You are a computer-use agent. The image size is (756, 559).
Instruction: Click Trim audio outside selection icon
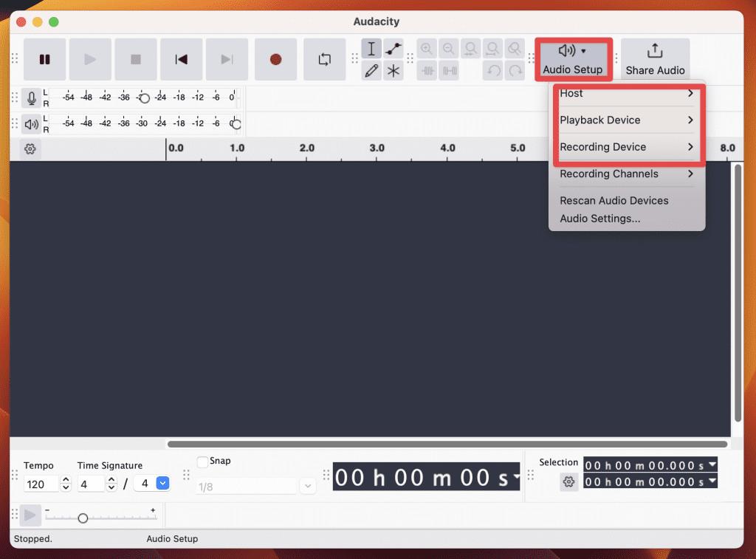(427, 71)
